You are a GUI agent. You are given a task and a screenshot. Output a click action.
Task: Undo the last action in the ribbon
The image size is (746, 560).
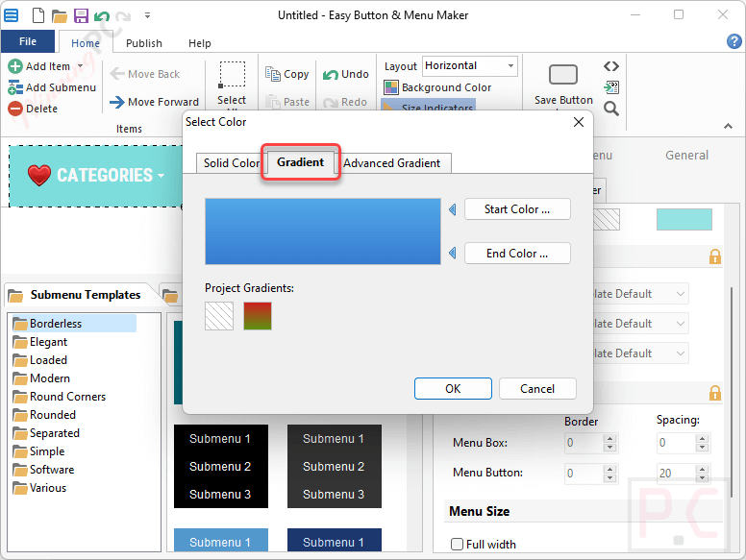[x=346, y=74]
